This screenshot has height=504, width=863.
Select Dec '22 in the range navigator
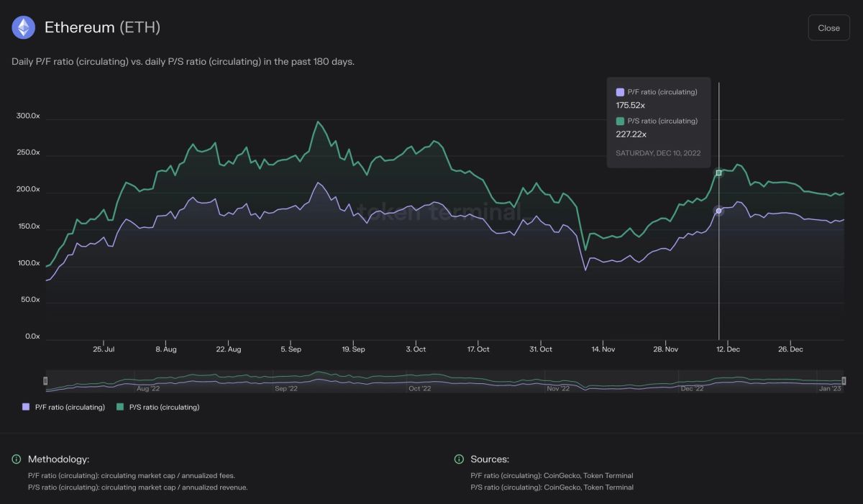tap(692, 388)
